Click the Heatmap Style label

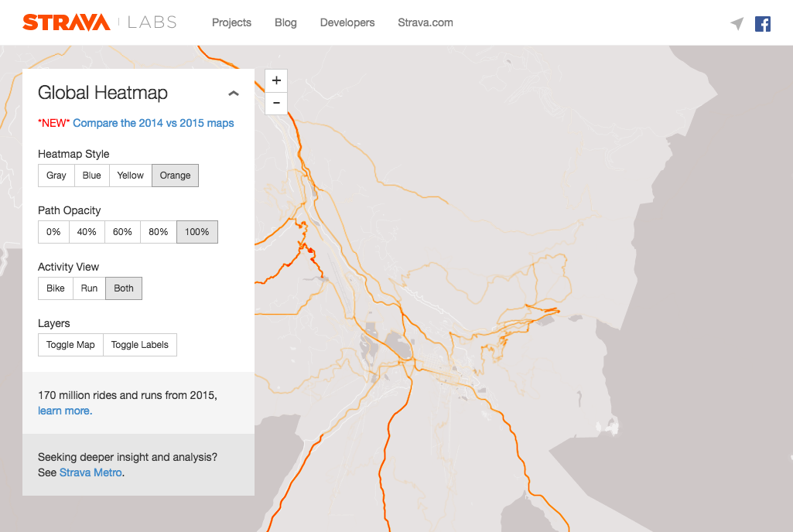[x=73, y=154]
